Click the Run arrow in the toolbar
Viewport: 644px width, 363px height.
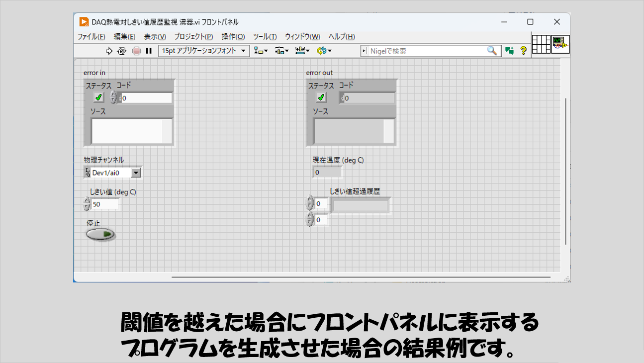(109, 51)
